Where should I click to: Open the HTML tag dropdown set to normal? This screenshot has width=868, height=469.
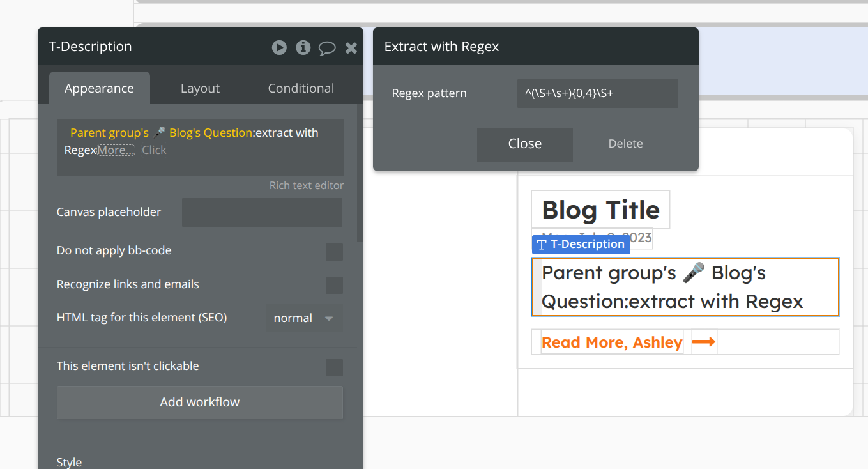[304, 318]
